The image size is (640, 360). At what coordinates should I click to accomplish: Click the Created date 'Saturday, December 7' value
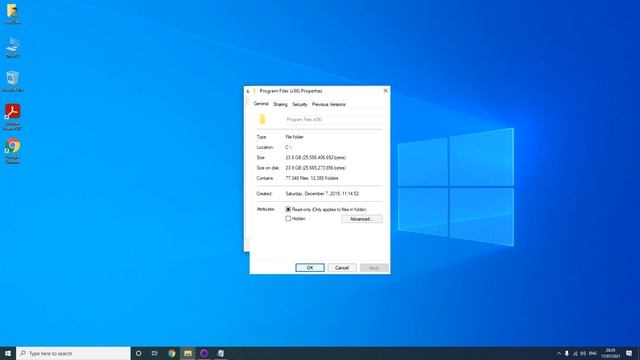click(322, 194)
